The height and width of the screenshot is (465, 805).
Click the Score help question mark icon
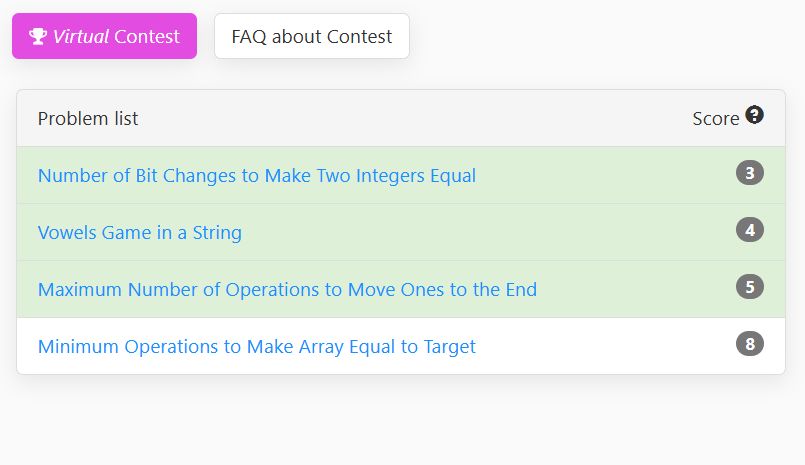tap(754, 114)
